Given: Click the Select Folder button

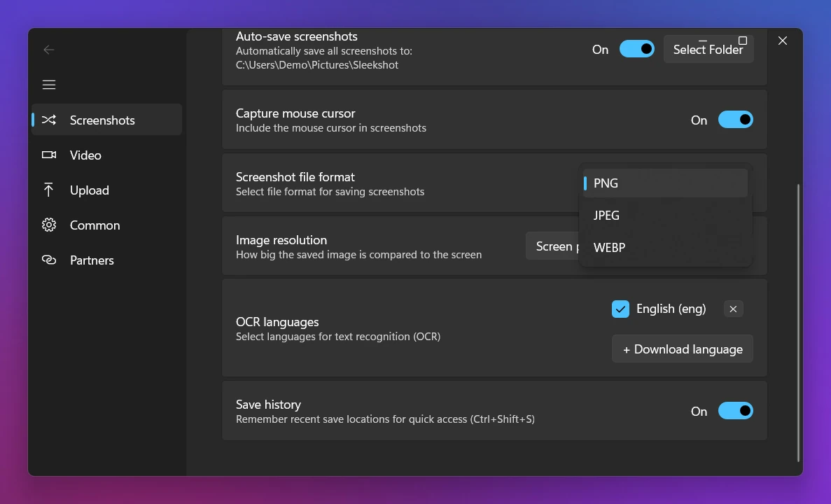Looking at the screenshot, I should (x=708, y=49).
